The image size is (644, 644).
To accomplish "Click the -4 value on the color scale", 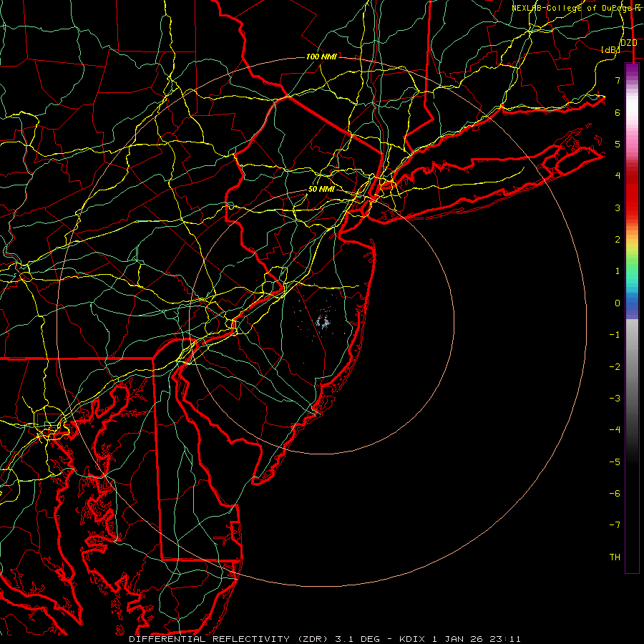I will 615,430.
